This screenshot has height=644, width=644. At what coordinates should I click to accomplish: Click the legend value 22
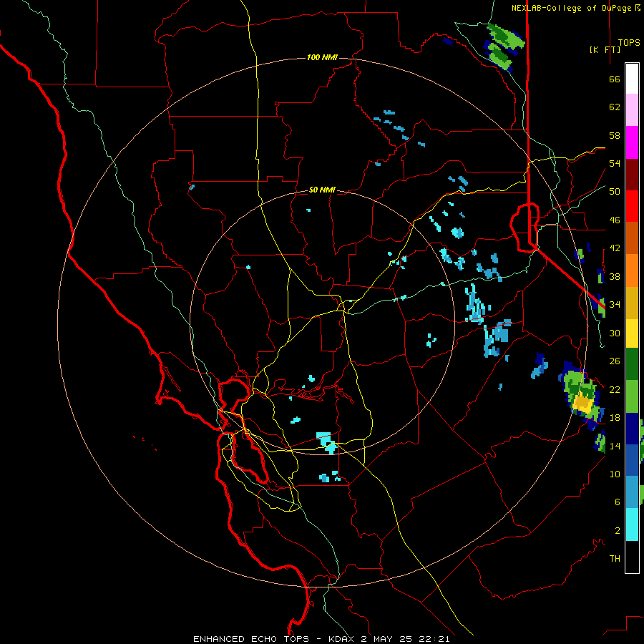(x=615, y=389)
